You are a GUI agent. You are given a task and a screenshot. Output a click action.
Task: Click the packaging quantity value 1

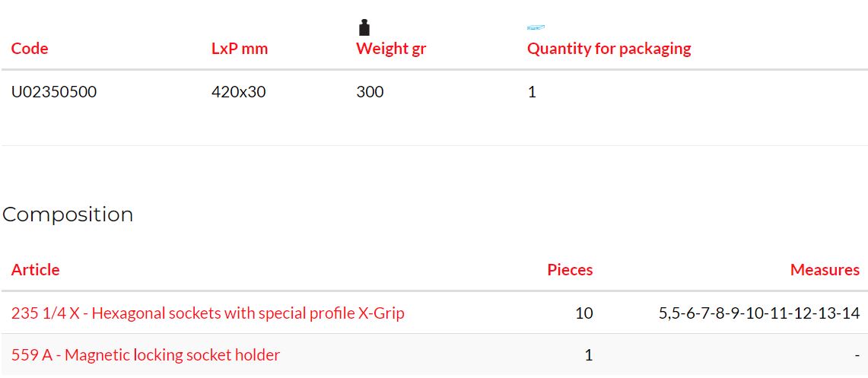tap(532, 92)
